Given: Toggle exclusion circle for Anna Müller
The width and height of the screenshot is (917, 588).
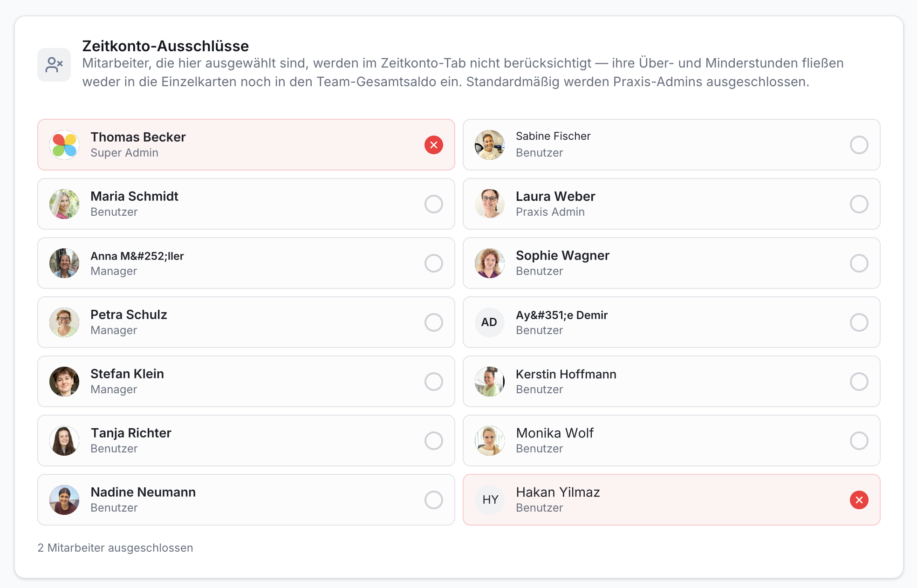Looking at the screenshot, I should point(433,263).
